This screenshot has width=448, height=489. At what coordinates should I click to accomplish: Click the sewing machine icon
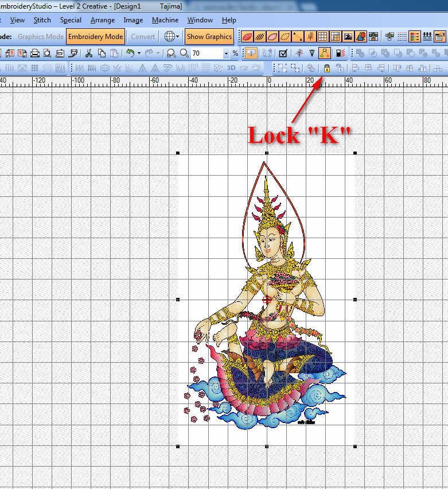click(60, 53)
